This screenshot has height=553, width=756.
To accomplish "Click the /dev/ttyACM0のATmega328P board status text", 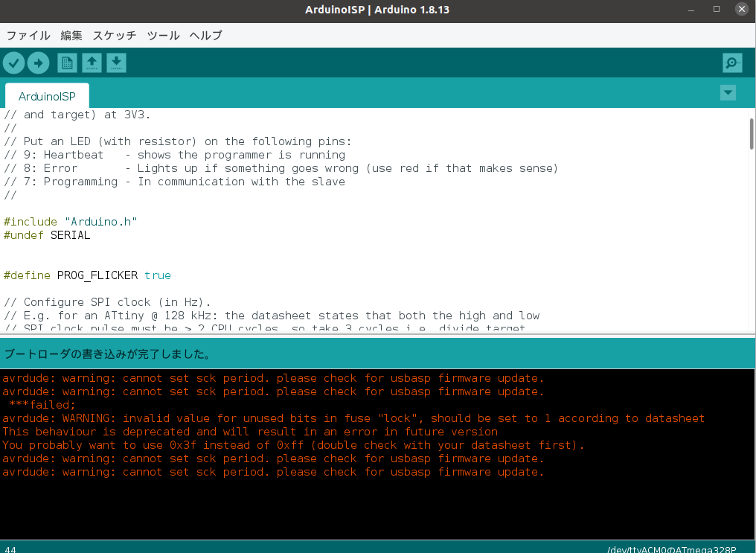I will pos(672,549).
